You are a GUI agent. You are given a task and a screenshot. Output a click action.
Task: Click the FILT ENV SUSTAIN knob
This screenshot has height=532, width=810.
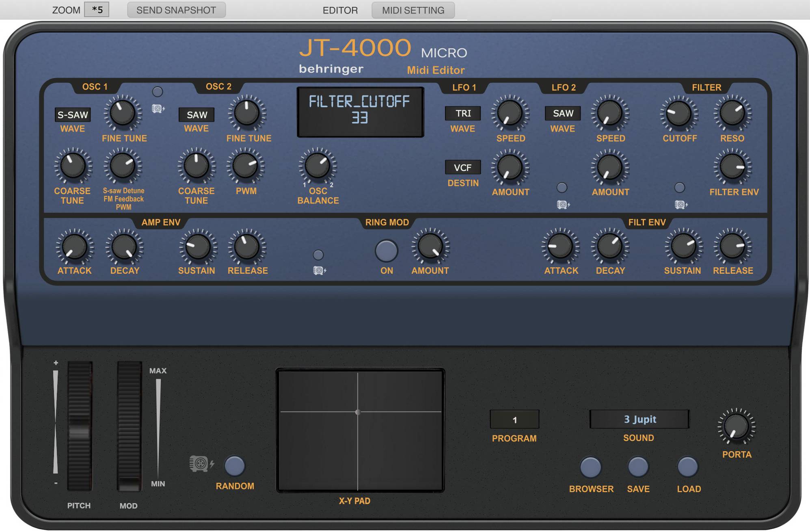pos(683,247)
